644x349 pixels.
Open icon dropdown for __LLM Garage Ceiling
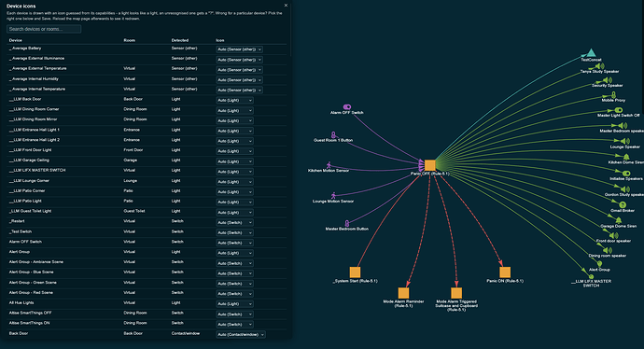point(234,161)
